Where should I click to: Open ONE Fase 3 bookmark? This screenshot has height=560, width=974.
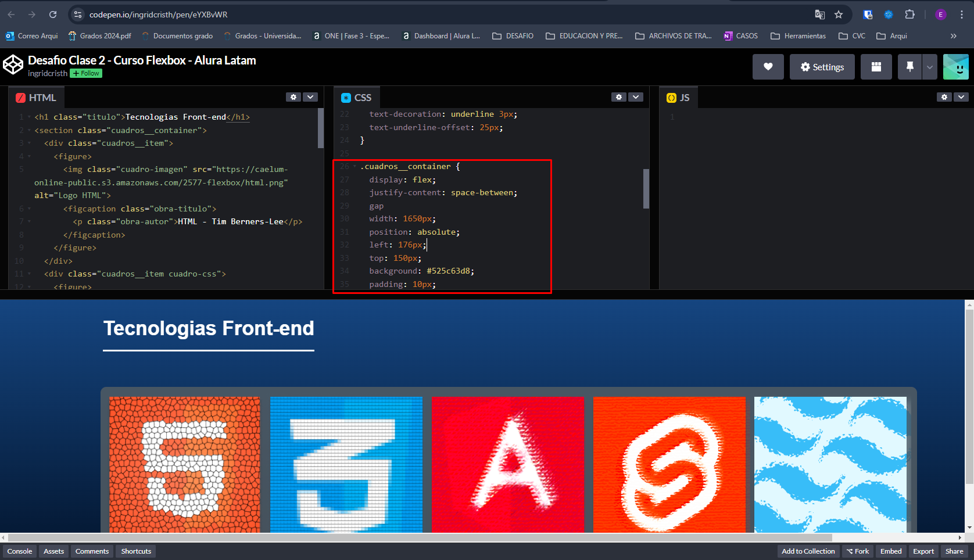click(351, 36)
